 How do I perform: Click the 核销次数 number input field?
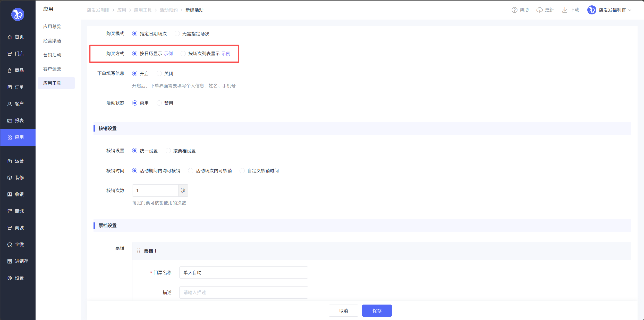coord(155,191)
